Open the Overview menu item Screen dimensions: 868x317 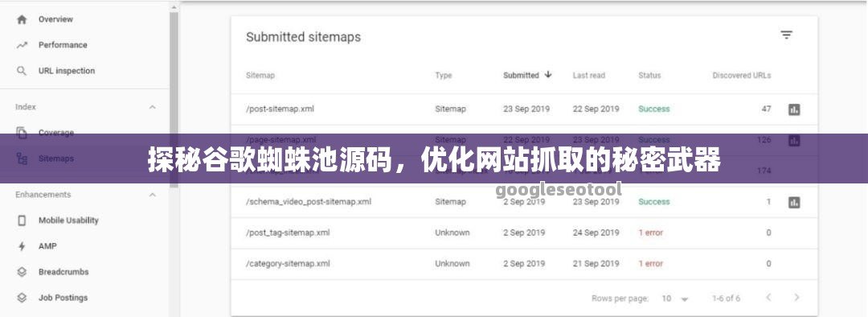coord(55,19)
